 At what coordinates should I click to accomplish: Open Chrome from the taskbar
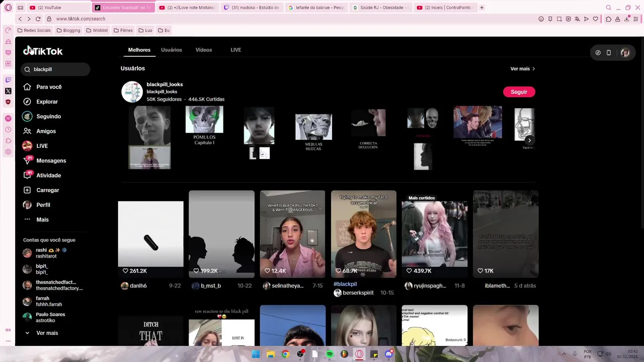(285, 354)
